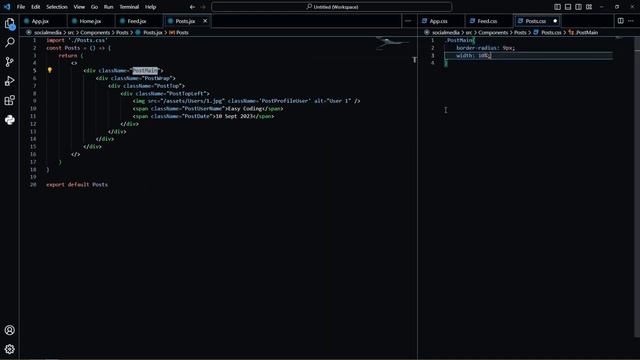Open more actions for left editor group
The image size is (640, 360).
click(x=408, y=21)
